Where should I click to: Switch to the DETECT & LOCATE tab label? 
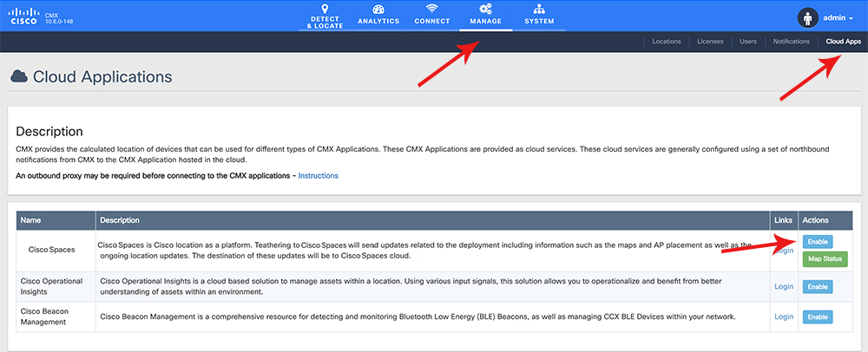[x=325, y=22]
